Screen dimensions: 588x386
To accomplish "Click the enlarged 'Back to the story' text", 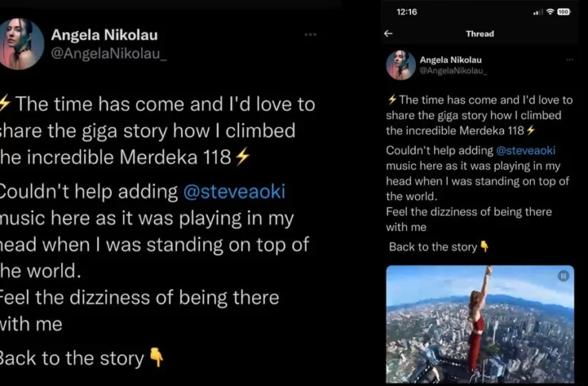I will click(x=71, y=358).
